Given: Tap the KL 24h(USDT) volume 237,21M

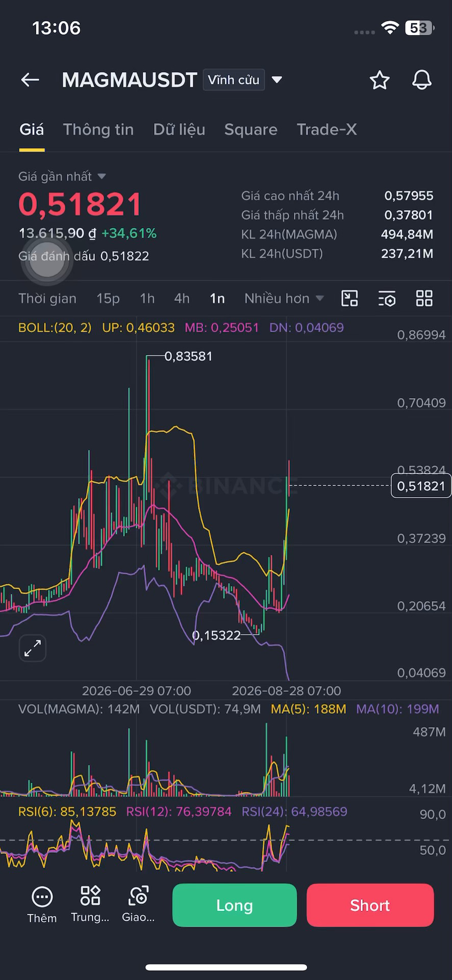Looking at the screenshot, I should 407,254.
